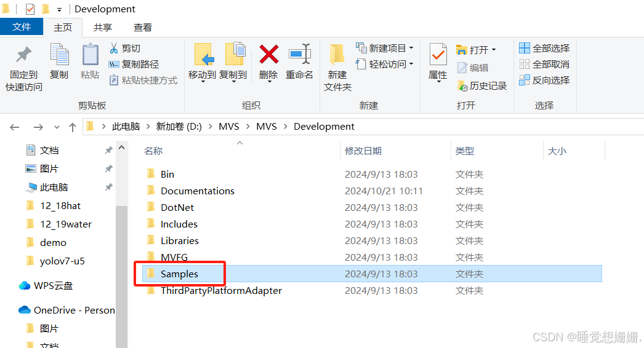
Task: Navigate to 此电脑 in address bar
Action: [126, 127]
